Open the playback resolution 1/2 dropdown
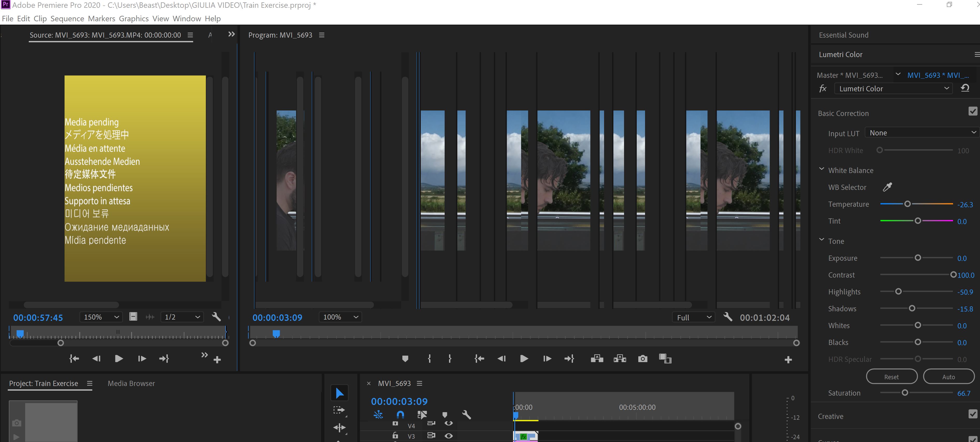 point(182,317)
